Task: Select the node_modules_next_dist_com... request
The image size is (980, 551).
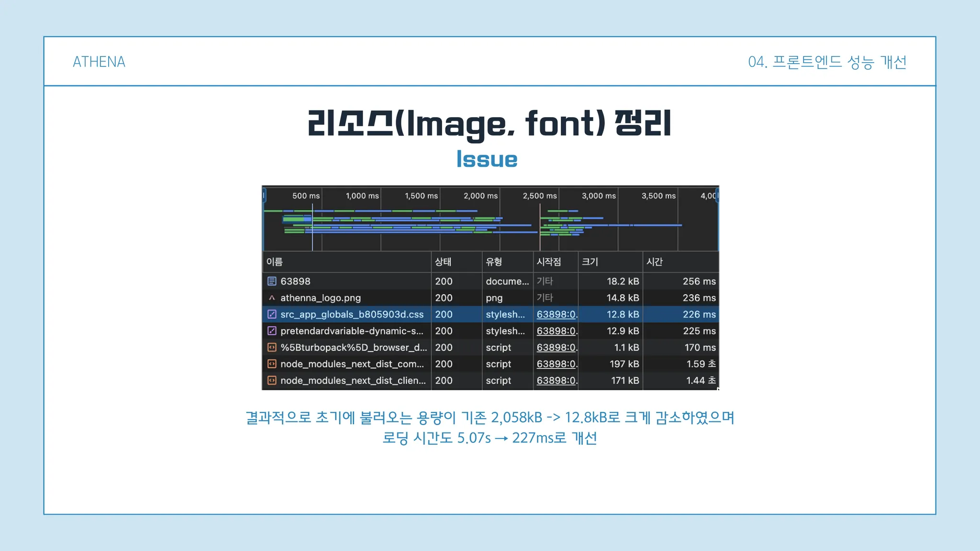Action: [490, 364]
